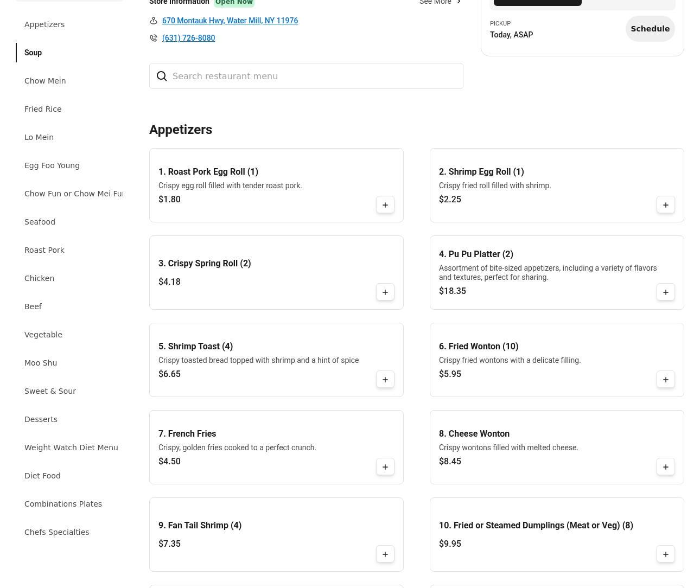Jump to Diet Food section

(x=42, y=476)
